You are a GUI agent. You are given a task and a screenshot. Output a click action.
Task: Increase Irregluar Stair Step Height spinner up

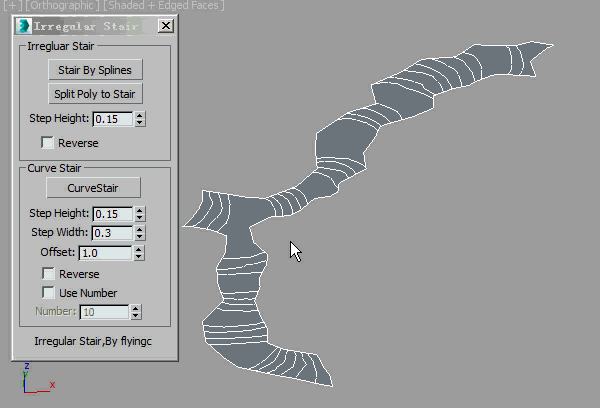point(140,115)
